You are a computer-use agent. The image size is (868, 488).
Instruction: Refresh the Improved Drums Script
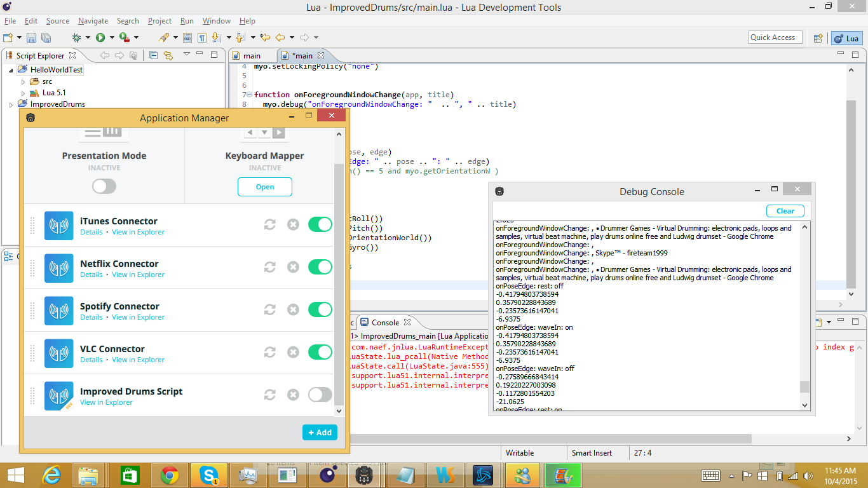click(270, 395)
